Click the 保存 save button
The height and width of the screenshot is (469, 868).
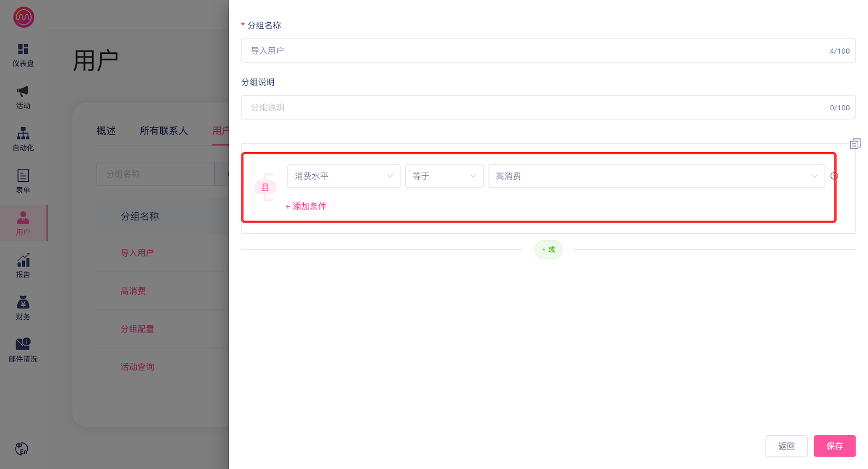point(834,446)
